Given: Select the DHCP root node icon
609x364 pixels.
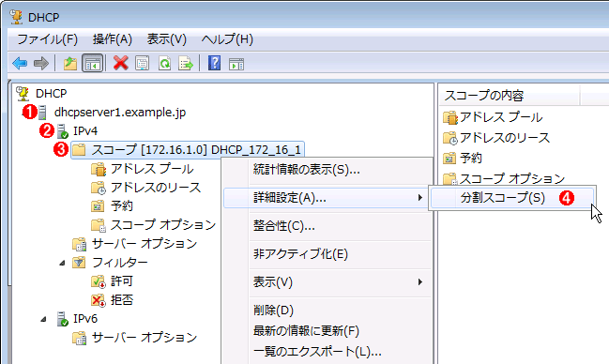Looking at the screenshot, I should pos(23,94).
